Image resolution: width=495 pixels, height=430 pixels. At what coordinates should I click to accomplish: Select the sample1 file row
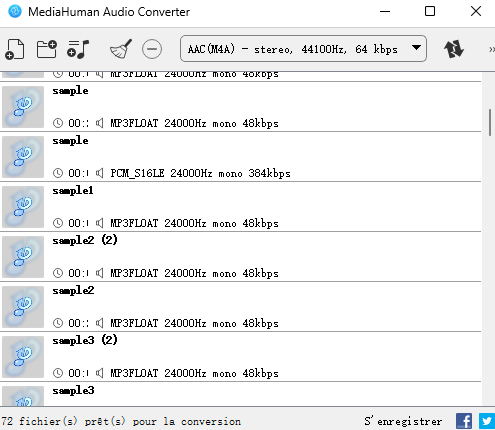click(241, 207)
